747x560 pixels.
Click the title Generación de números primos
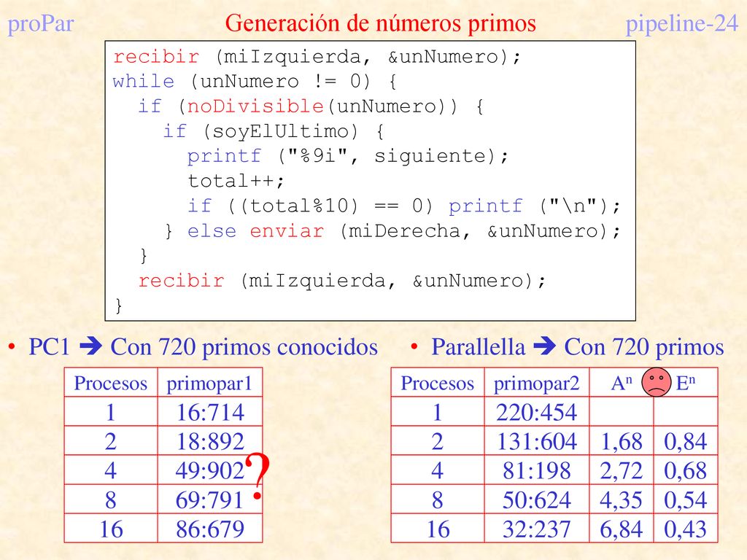381,23
